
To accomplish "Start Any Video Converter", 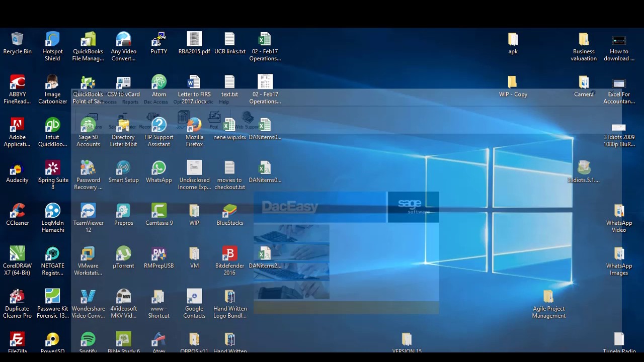I will (123, 46).
